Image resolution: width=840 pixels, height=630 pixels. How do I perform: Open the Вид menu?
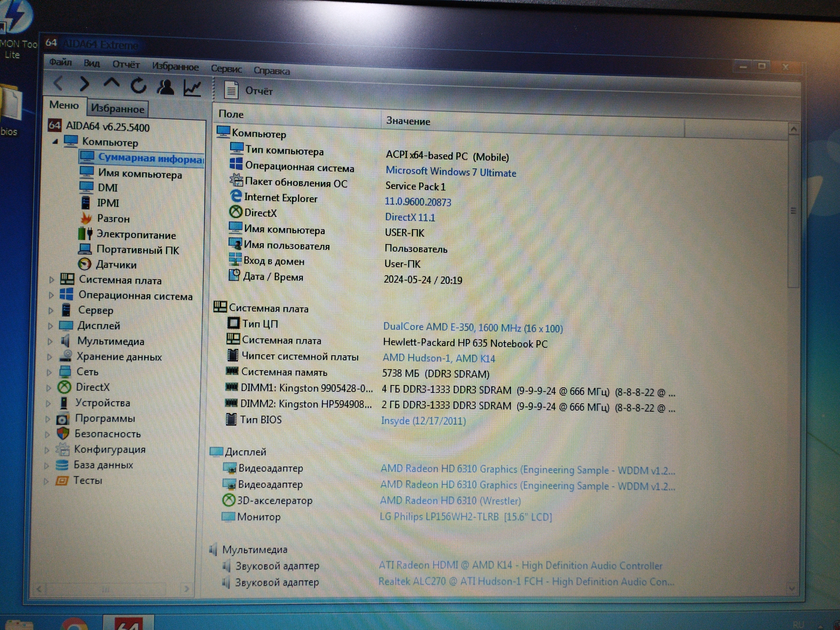click(x=91, y=63)
